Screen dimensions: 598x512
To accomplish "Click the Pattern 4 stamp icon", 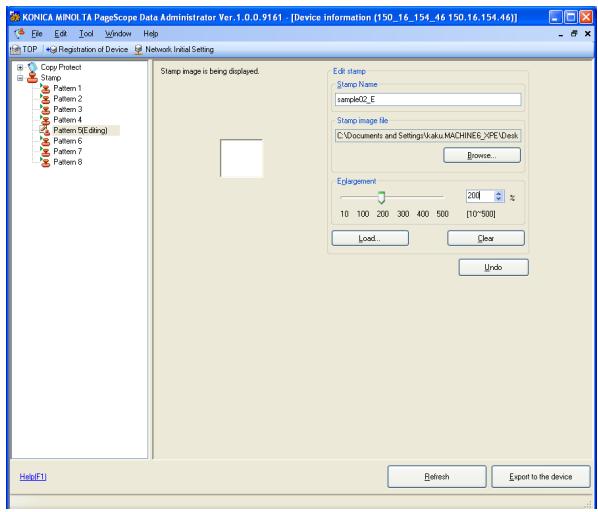I will coord(45,120).
